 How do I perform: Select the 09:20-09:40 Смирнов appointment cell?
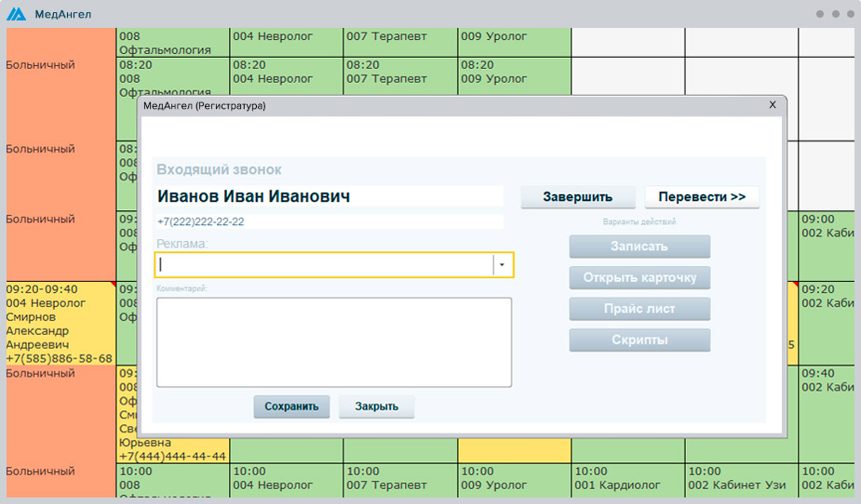click(60, 323)
